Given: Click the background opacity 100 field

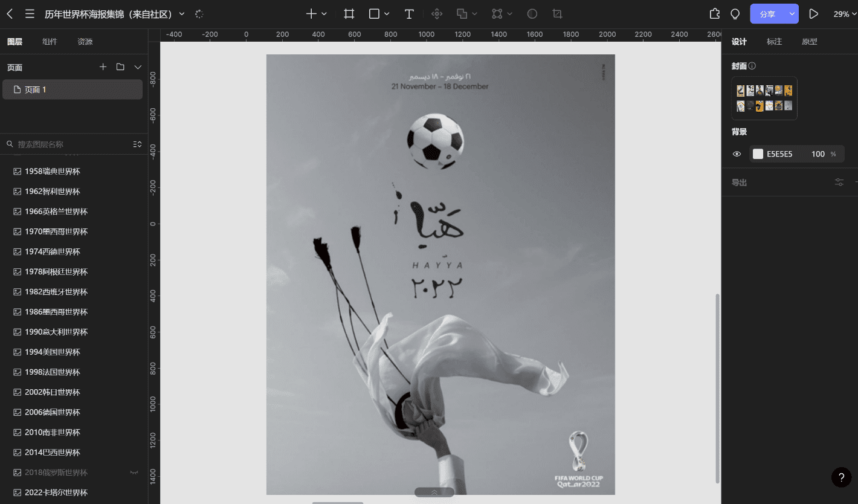Looking at the screenshot, I should click(x=818, y=154).
